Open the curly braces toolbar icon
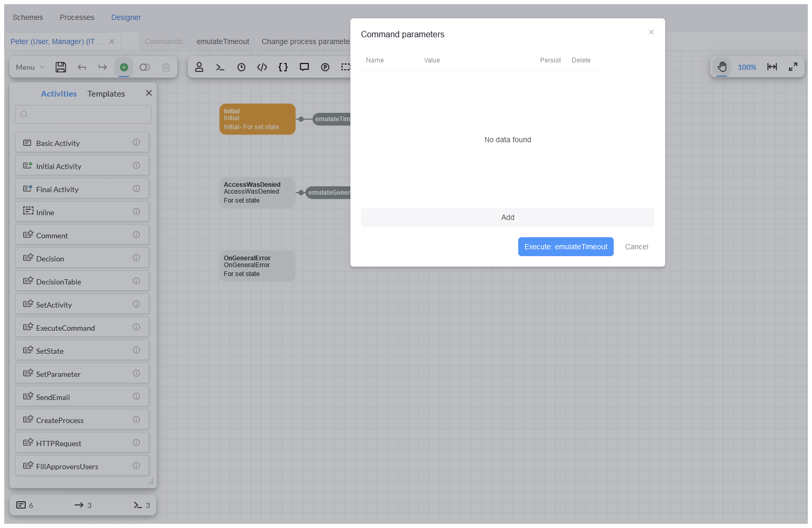The width and height of the screenshot is (812, 528). [x=283, y=67]
